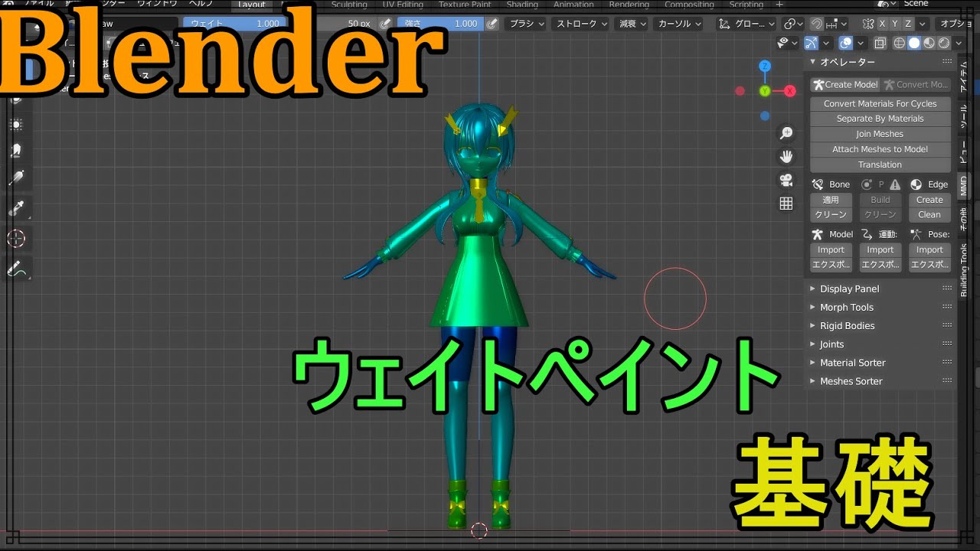The width and height of the screenshot is (980, 551).
Task: Open transform orientation グロー dropdown
Action: coord(746,24)
